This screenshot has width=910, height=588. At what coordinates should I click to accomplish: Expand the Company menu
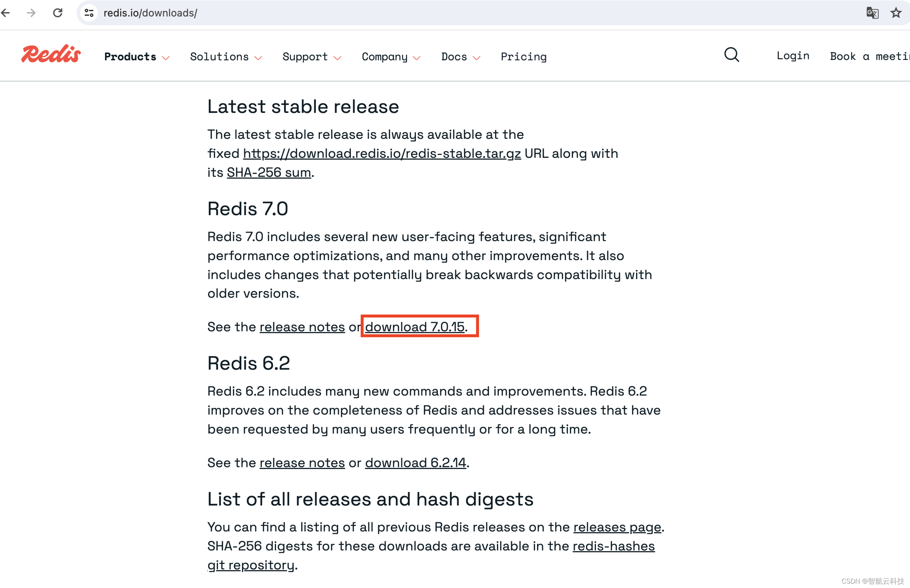[391, 57]
